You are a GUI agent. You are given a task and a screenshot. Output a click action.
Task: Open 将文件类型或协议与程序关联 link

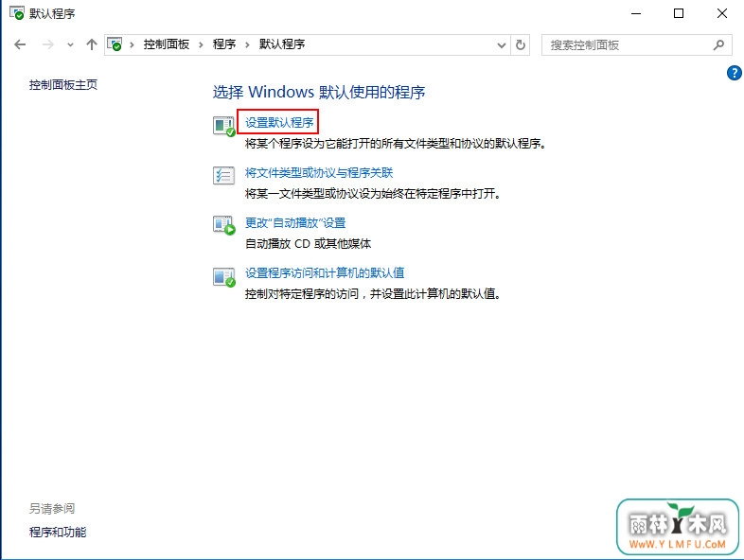pos(319,172)
